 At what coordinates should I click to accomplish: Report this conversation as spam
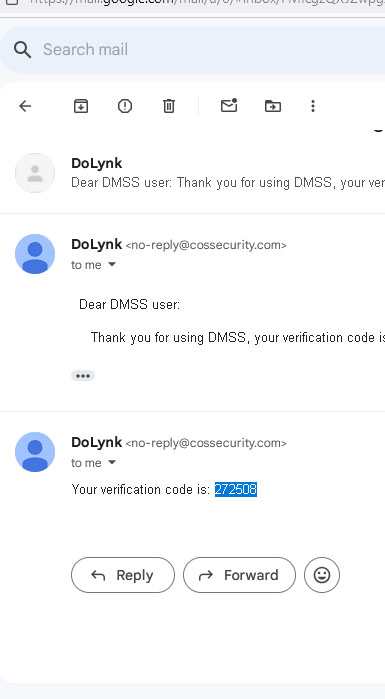pyautogui.click(x=125, y=106)
